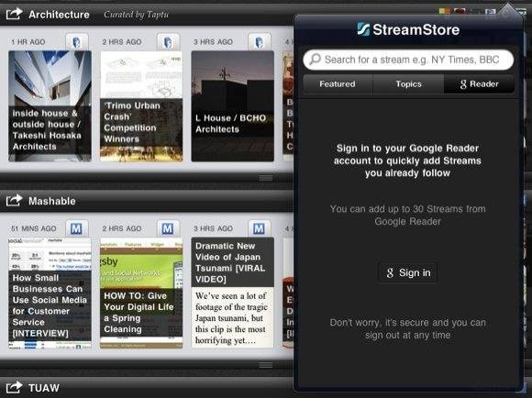Open 'Trimo Urban Crash' Competition Winners article
The image size is (532, 398).
pos(141,106)
